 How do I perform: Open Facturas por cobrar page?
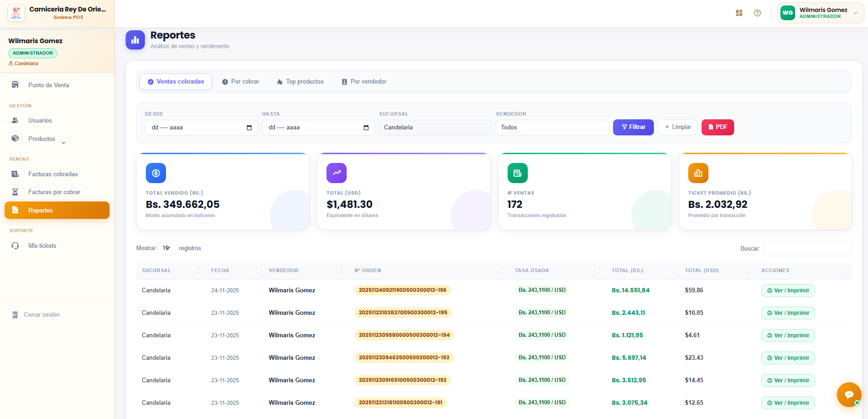57,192
